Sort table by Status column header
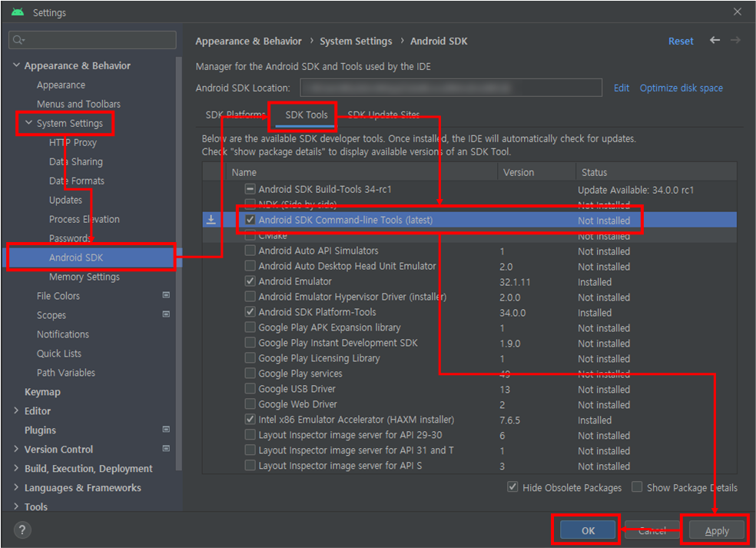Viewport: 756px width, 548px height. 656,172
